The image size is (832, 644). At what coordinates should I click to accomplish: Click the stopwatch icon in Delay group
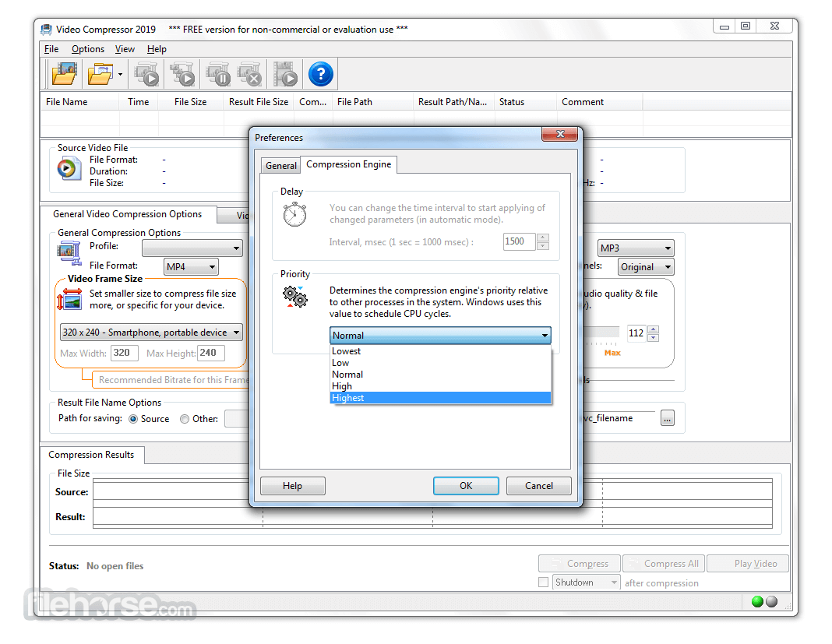point(294,214)
